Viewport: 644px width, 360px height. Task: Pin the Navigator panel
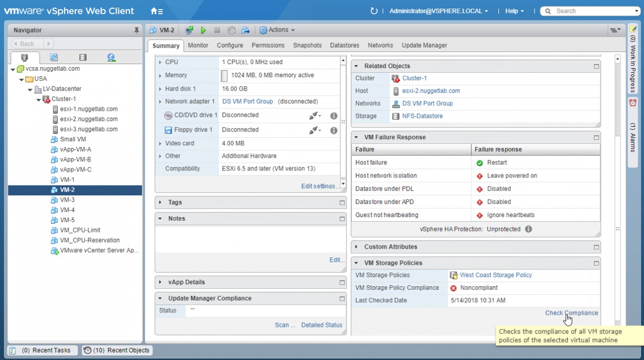(136, 31)
